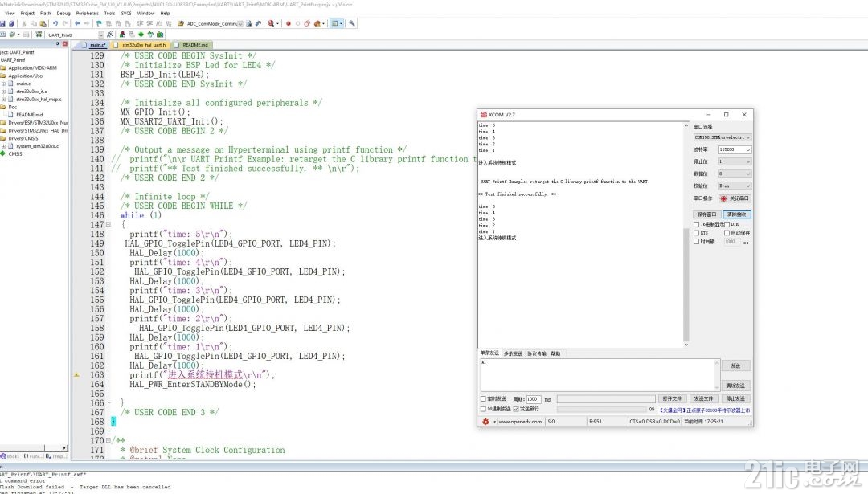The image size is (868, 494).
Task: Open the baud rate 115200 dropdown
Action: click(735, 150)
